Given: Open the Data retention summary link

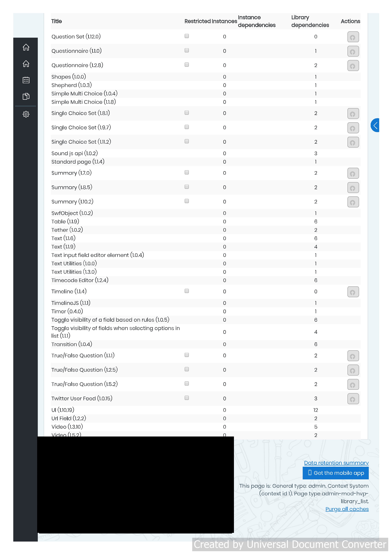Looking at the screenshot, I should 336,463.
